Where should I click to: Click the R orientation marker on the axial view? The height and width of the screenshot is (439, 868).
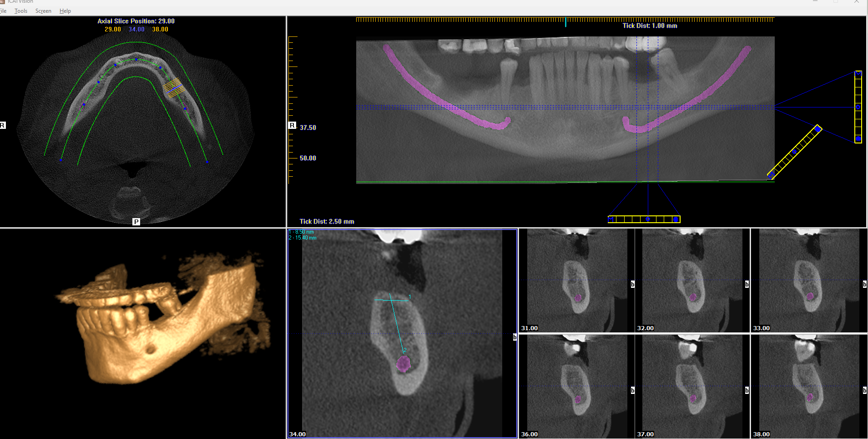(3, 125)
